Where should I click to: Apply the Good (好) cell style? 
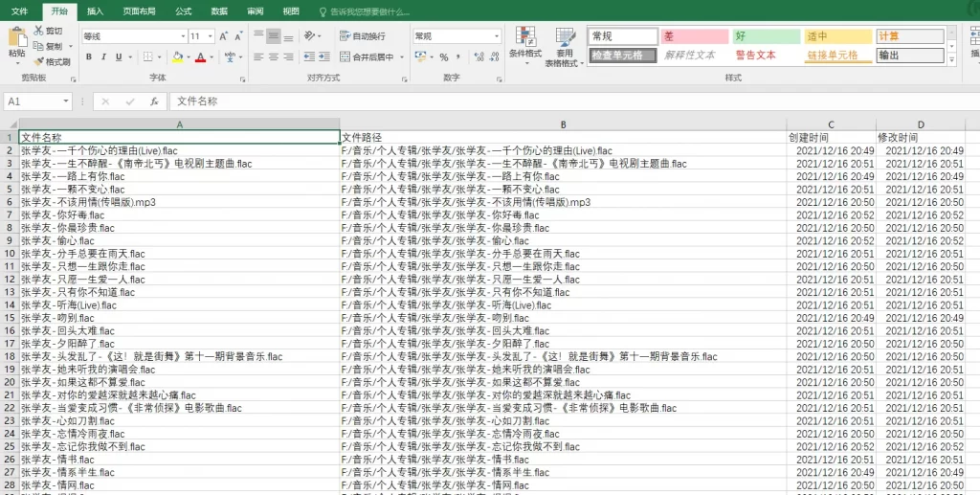click(767, 36)
